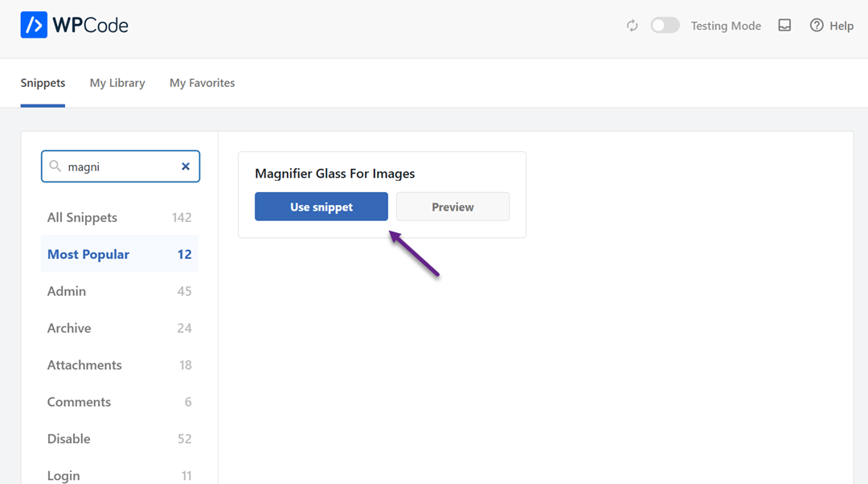Screen dimensions: 868x484
Task: Toggle Testing Mode switch
Action: 665,26
